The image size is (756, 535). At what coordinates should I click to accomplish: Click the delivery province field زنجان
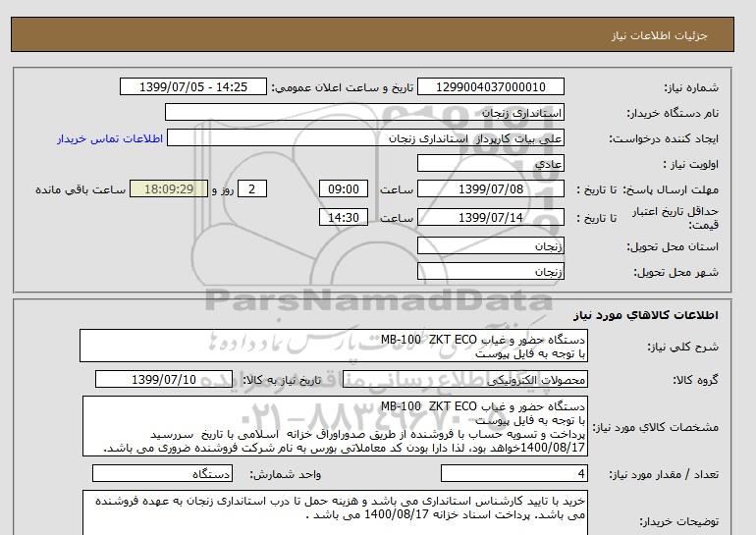(490, 245)
